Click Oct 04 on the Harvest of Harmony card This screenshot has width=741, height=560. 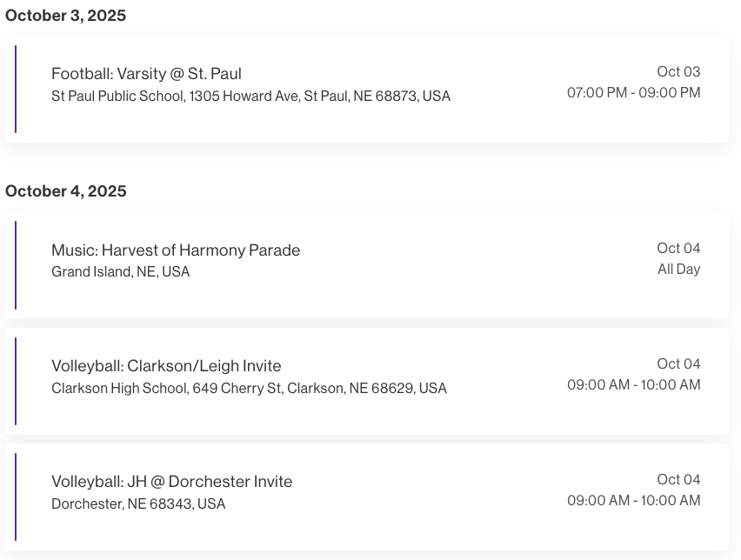pyautogui.click(x=678, y=249)
